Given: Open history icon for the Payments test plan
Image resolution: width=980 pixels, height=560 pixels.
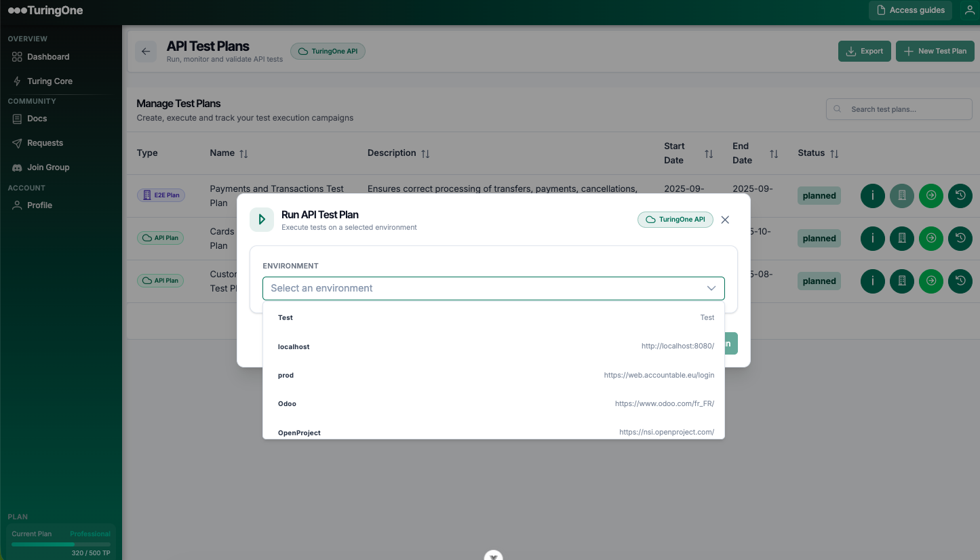Looking at the screenshot, I should click(x=960, y=196).
